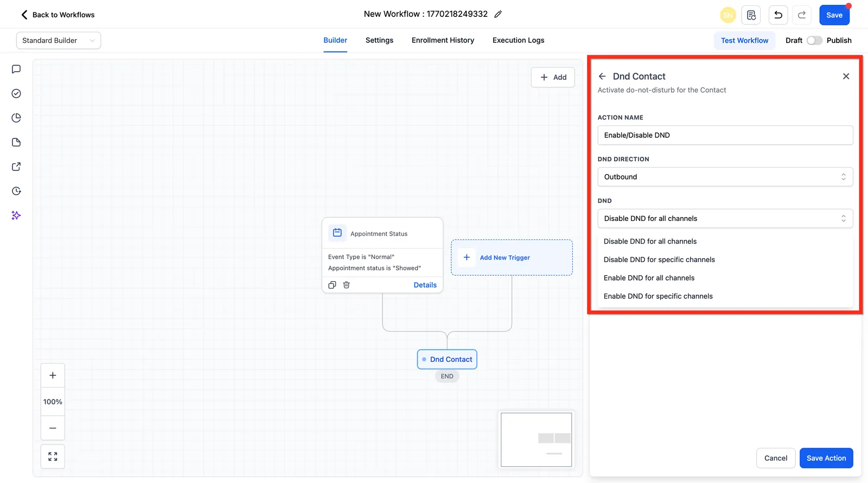Choose Disable DND for specific channels
Screen dimensions: 868x483
725,259
